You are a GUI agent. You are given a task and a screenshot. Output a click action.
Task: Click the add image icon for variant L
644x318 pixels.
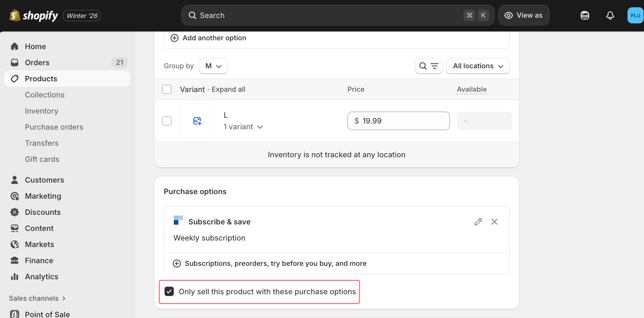(x=197, y=121)
